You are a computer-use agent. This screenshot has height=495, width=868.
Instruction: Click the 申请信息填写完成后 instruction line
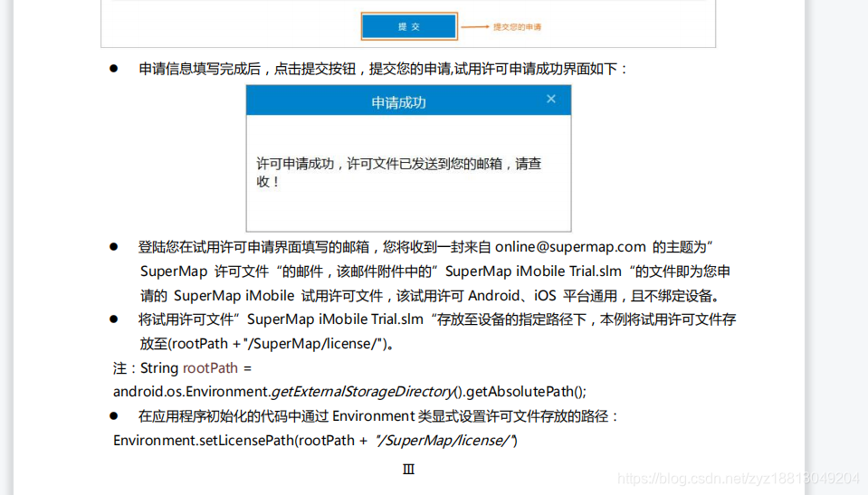point(383,69)
